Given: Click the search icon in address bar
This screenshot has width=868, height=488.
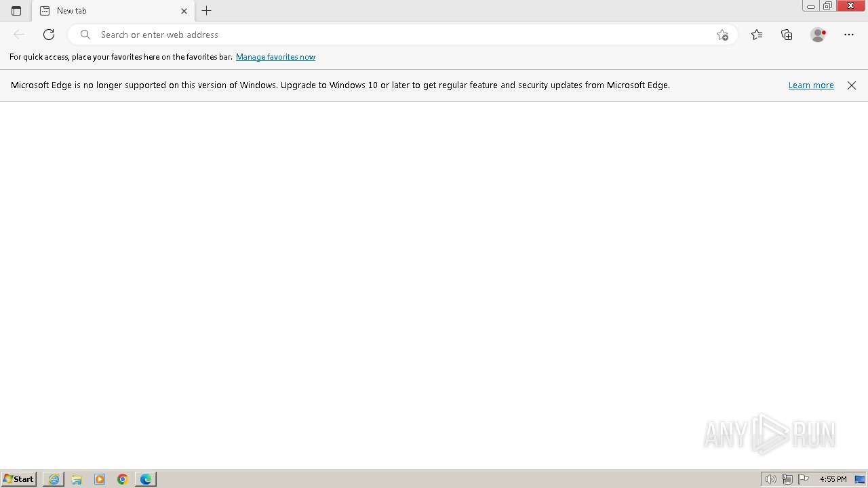Looking at the screenshot, I should (x=85, y=35).
